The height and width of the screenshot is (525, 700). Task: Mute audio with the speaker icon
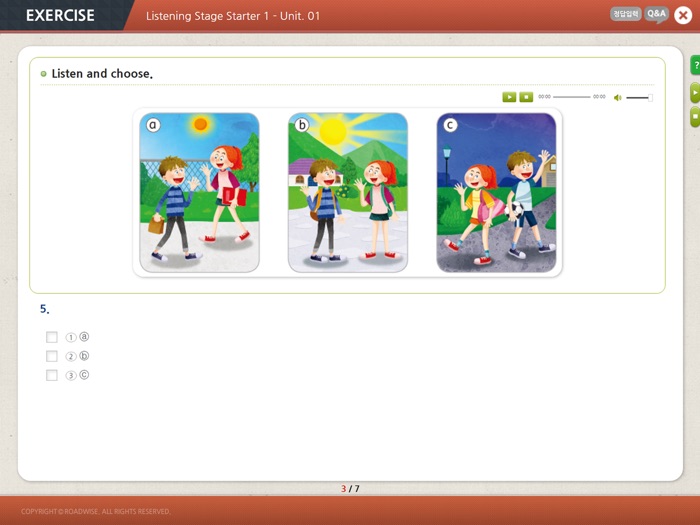[x=617, y=97]
